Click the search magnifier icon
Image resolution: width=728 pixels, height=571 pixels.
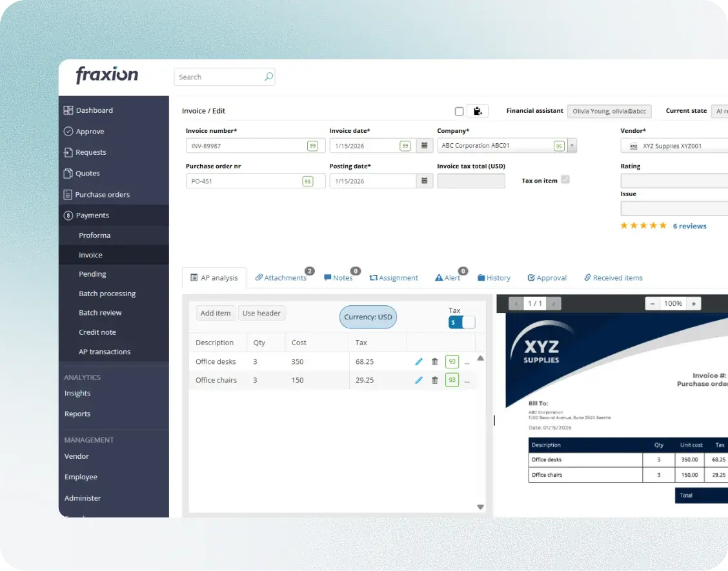[269, 77]
